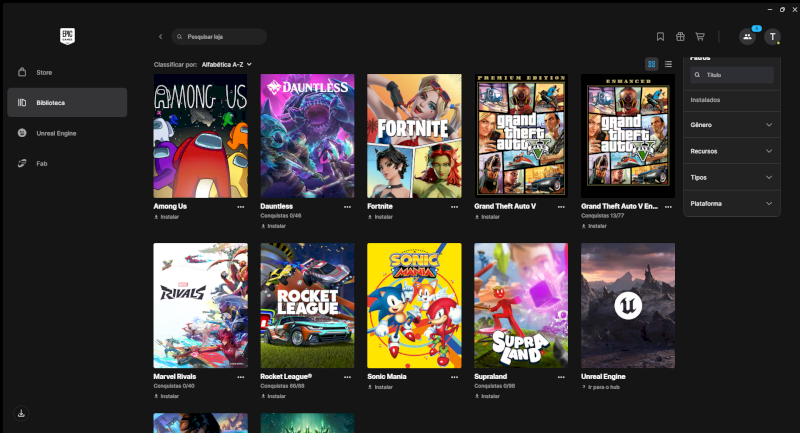Screen dimensions: 800x433
Task: Open the Marvel Rivals cover art
Action: [201, 305]
